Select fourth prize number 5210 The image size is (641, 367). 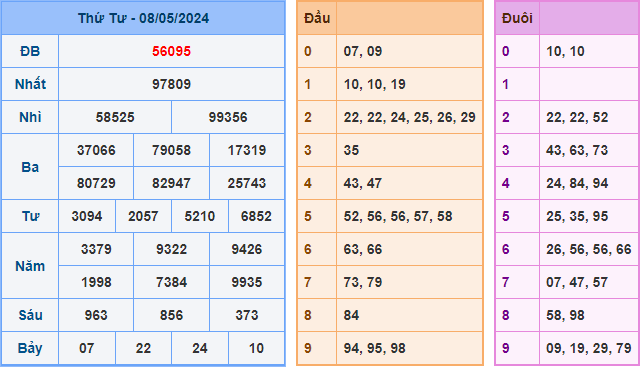[199, 216]
